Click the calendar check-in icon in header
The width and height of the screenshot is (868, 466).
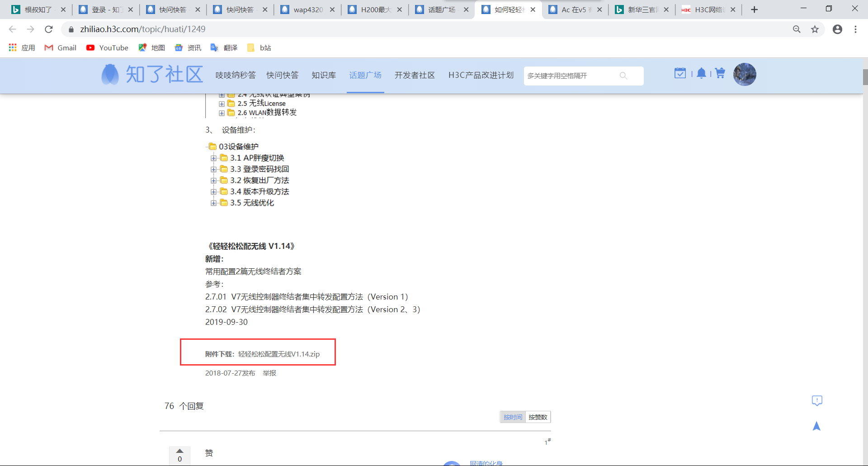(x=680, y=73)
